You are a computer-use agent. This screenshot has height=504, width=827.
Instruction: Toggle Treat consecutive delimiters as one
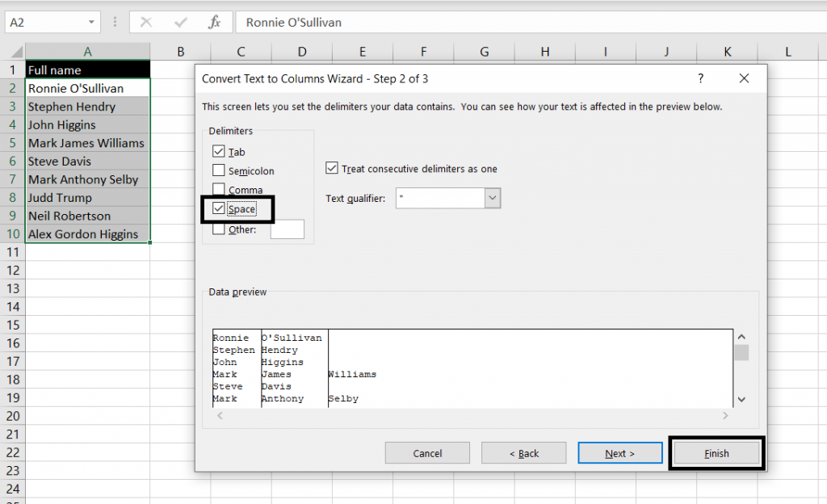click(x=332, y=169)
